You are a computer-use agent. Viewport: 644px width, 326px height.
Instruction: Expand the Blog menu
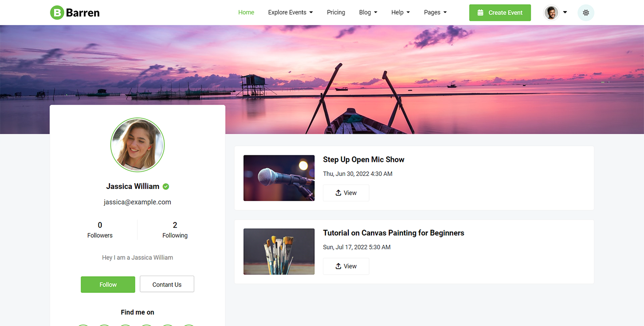pyautogui.click(x=368, y=12)
